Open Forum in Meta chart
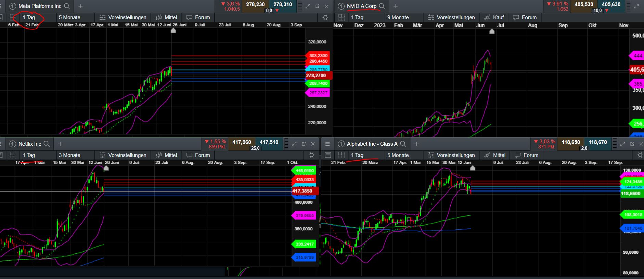The width and height of the screenshot is (644, 279). [x=198, y=17]
